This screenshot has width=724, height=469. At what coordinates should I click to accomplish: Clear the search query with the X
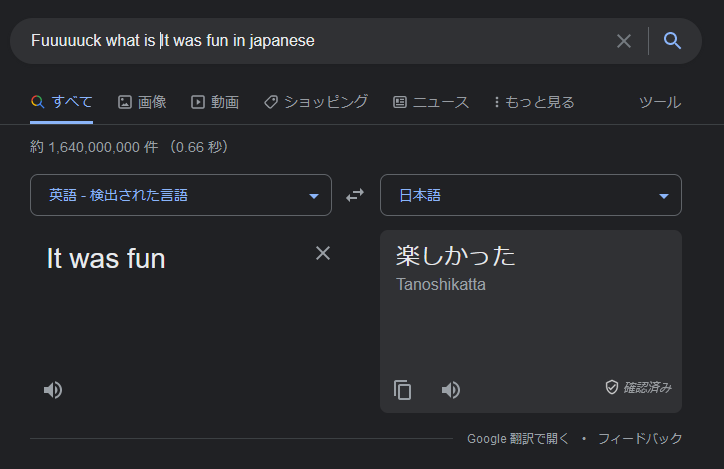coord(624,41)
